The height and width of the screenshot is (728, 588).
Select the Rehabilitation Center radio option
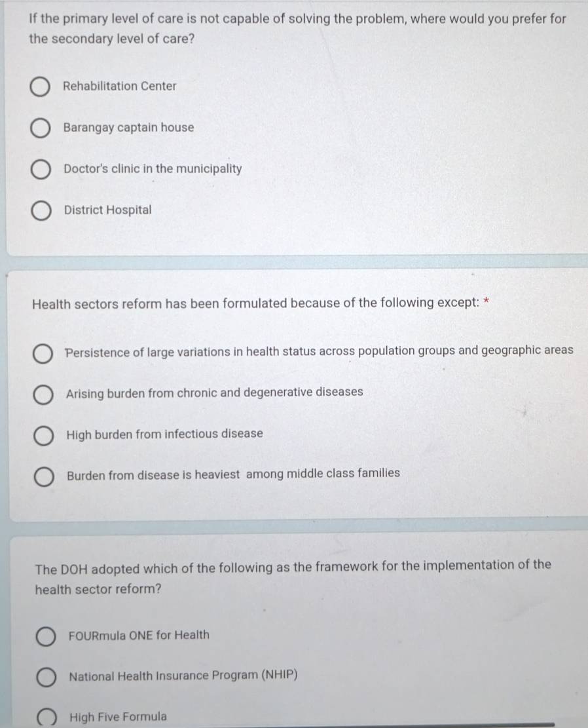pyautogui.click(x=40, y=86)
